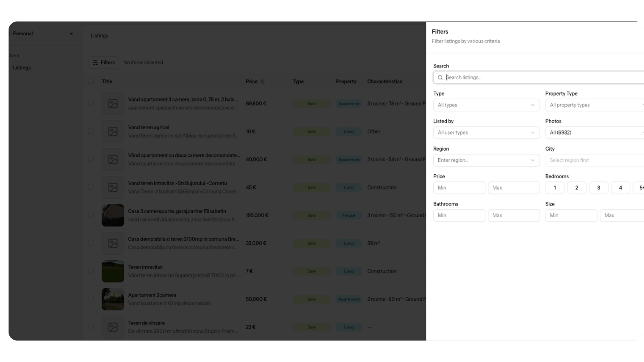
Task: Click placeholder image icon for Teren de vinzare
Action: click(x=113, y=327)
